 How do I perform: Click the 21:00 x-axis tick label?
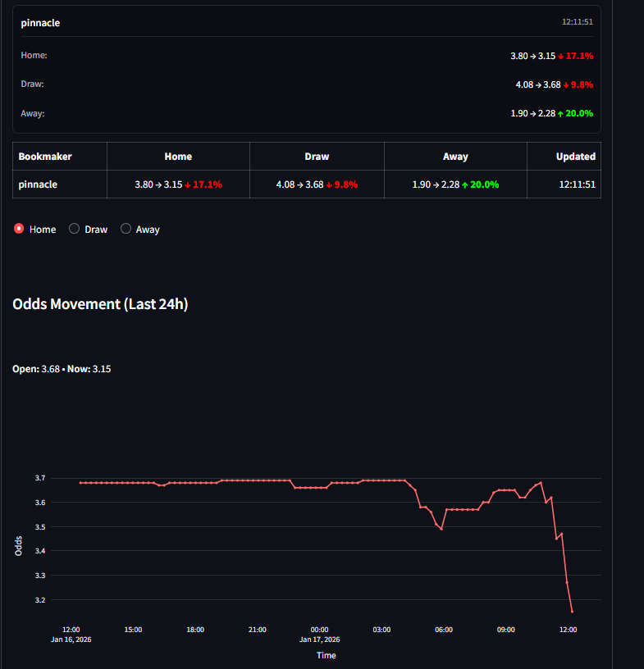(258, 630)
